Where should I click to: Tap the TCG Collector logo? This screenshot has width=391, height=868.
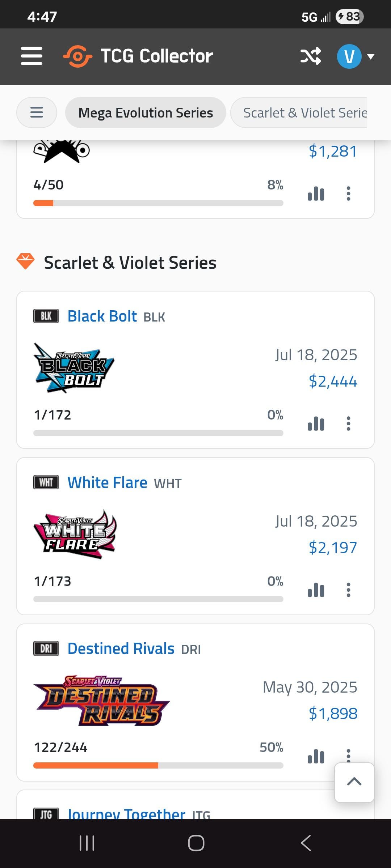[x=138, y=56]
